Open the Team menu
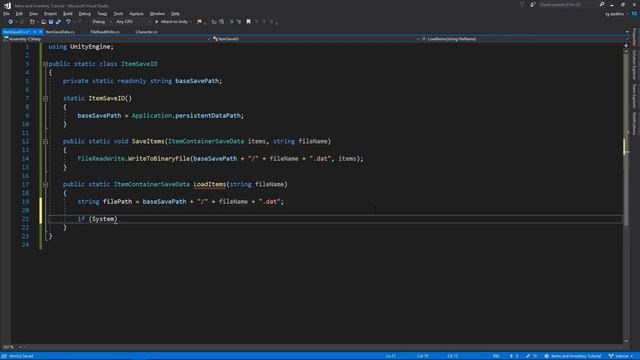Screen dimensions: 640x360 [102, 14]
